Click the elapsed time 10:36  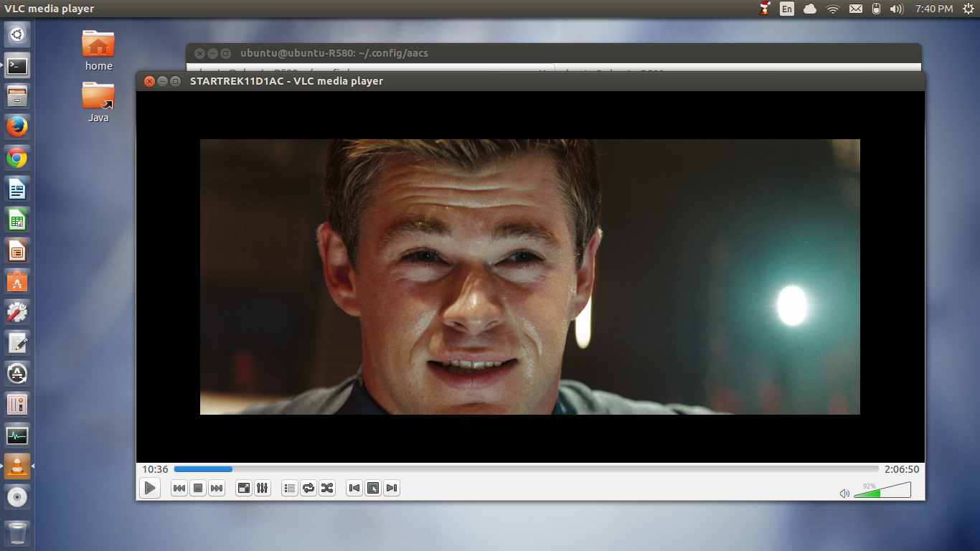coord(155,469)
